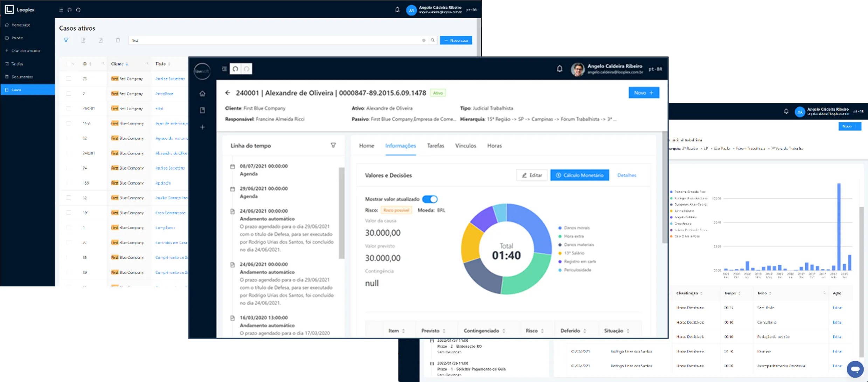Toggle the Mostrar valor atualizado switch
The image size is (868, 382).
[430, 199]
